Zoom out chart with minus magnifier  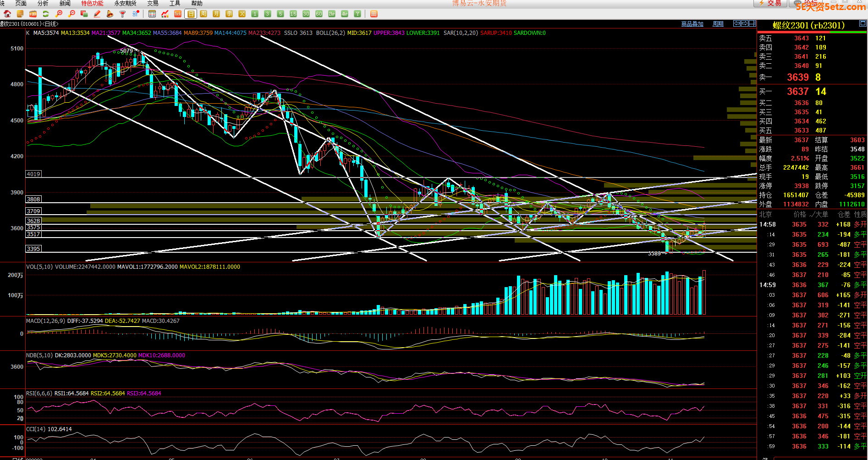click(x=71, y=14)
